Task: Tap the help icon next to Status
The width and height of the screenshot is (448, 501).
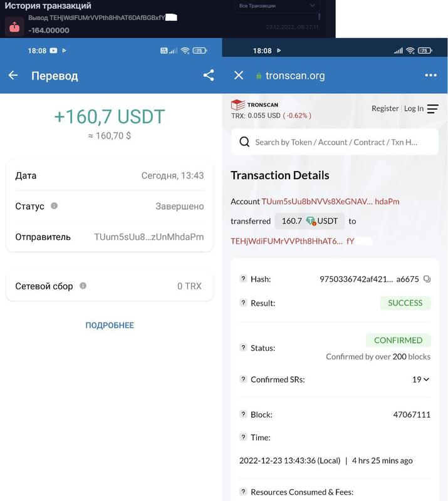Action: click(243, 348)
